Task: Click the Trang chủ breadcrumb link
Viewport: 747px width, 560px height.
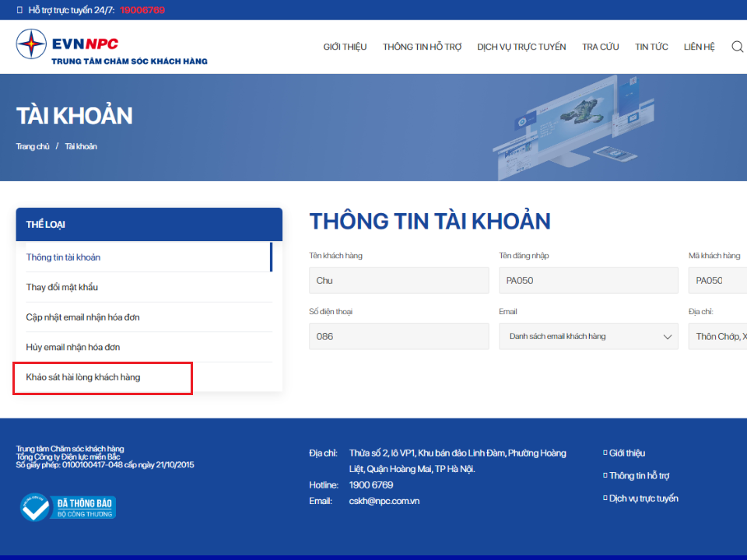Action: pos(33,146)
